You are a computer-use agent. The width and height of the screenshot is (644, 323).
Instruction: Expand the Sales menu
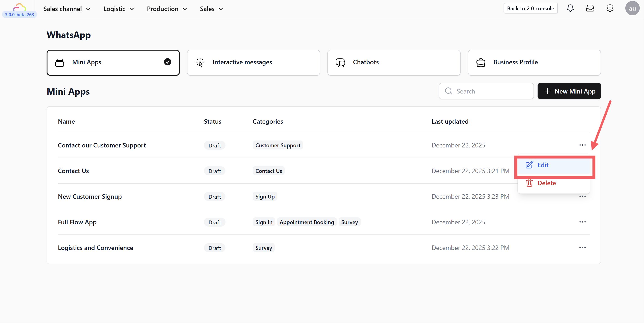pyautogui.click(x=212, y=9)
